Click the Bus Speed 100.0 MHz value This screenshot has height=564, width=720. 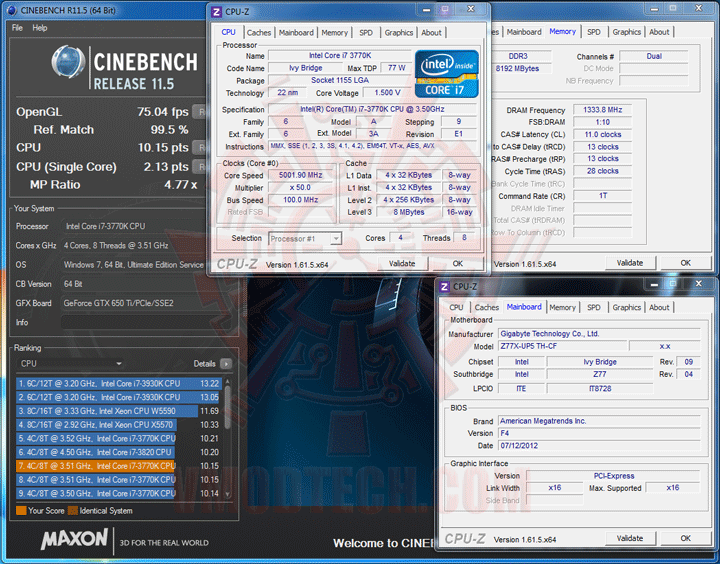click(x=300, y=200)
